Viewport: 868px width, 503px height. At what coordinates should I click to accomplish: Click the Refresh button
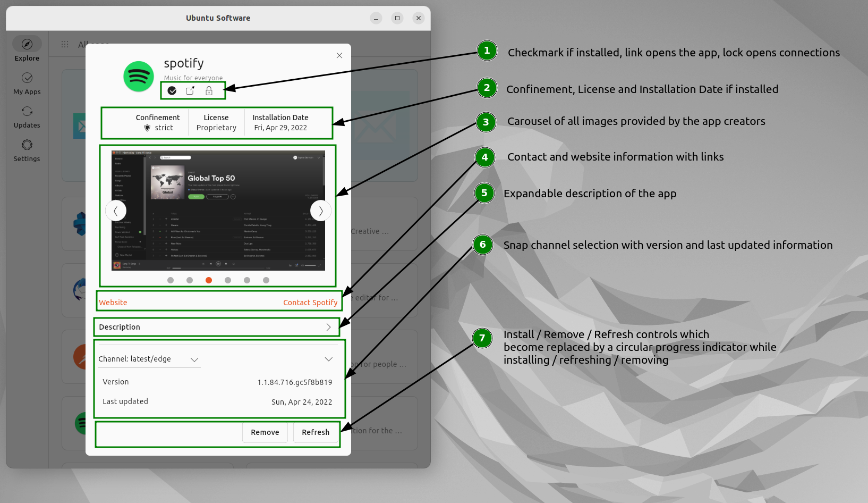[316, 432]
